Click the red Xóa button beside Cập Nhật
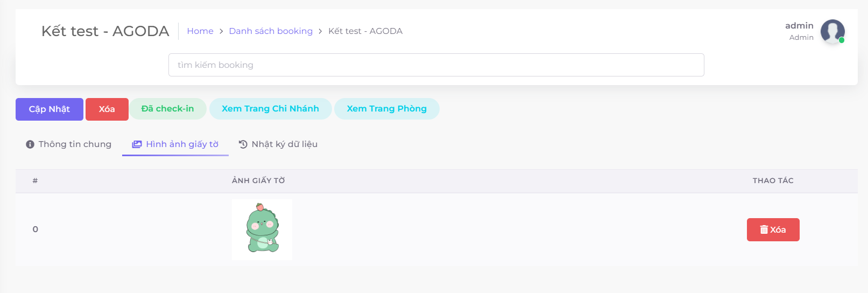The width and height of the screenshot is (868, 293). tap(107, 109)
